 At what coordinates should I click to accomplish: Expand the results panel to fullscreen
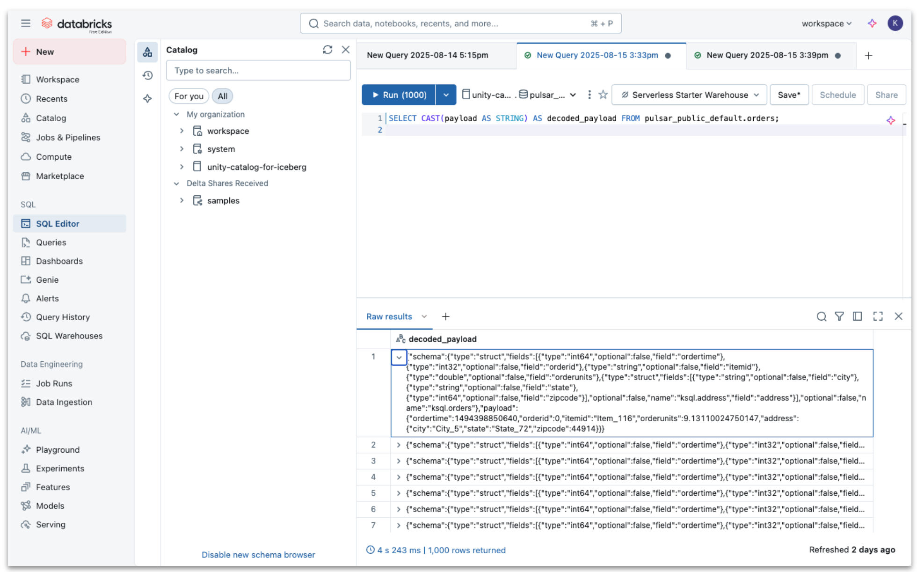878,316
